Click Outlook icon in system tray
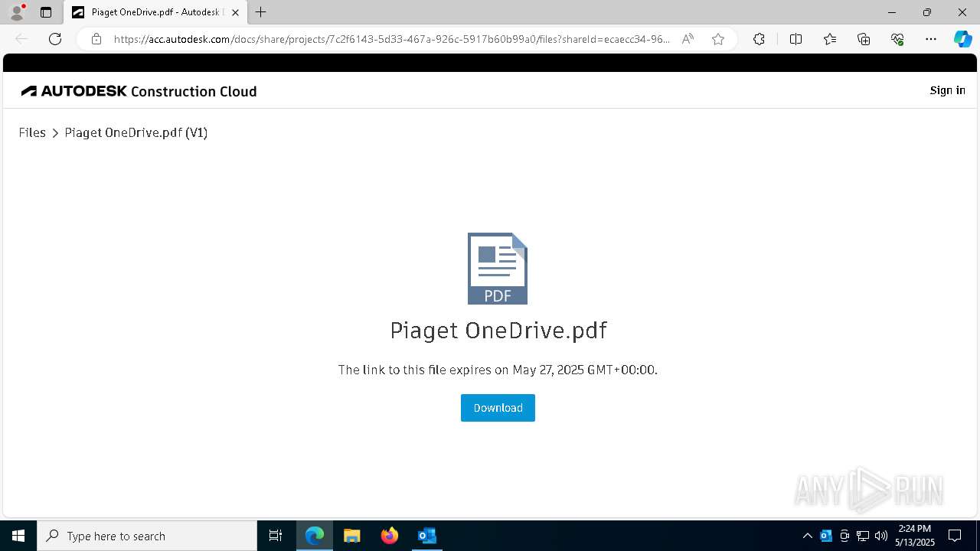980x551 pixels. pos(826,536)
